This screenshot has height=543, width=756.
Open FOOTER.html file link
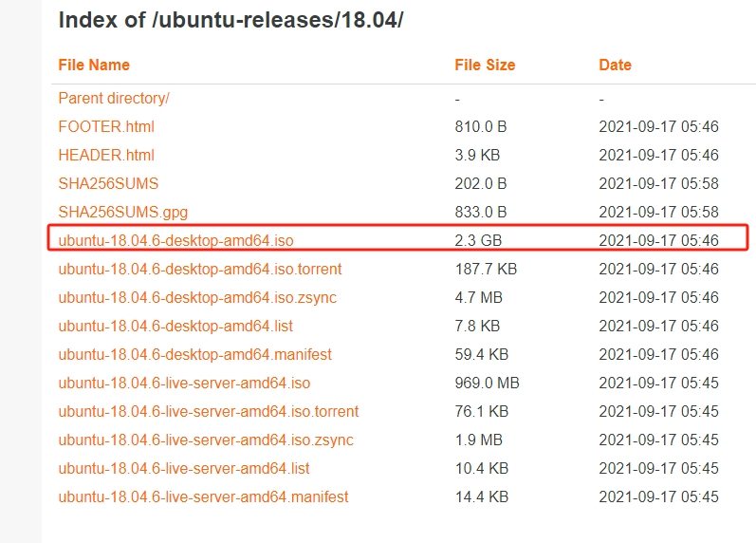106,126
